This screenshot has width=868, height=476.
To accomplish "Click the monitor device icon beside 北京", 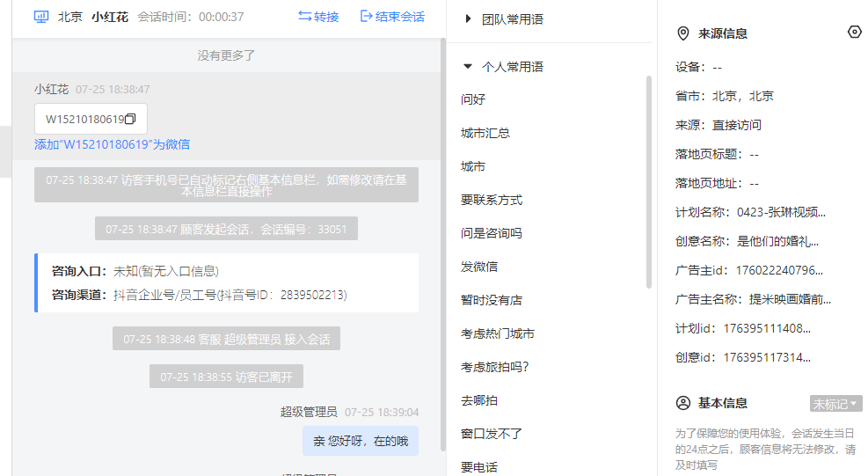I will (x=41, y=17).
